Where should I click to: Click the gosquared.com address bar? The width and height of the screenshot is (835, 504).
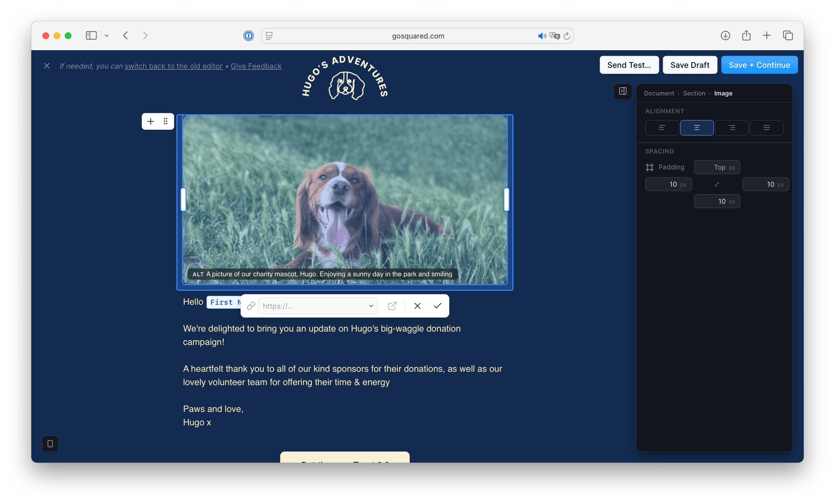point(417,36)
